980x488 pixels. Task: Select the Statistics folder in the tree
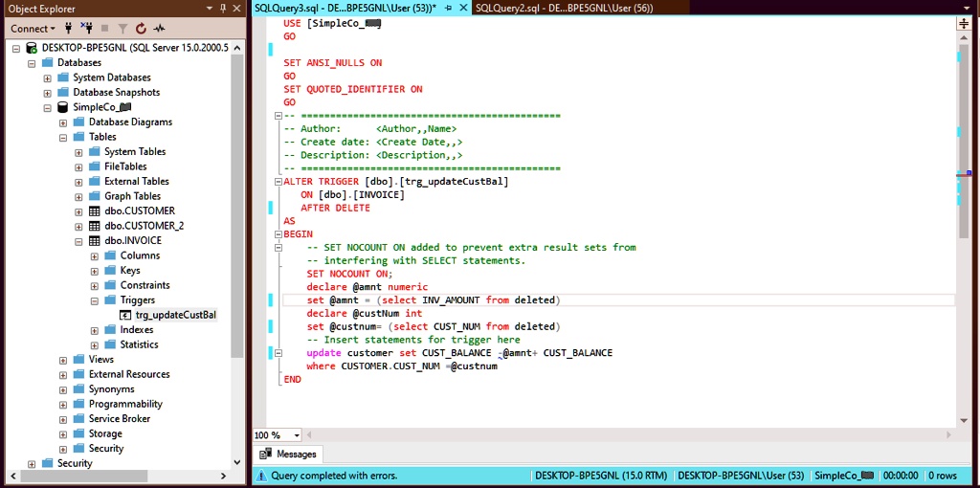[x=131, y=344]
